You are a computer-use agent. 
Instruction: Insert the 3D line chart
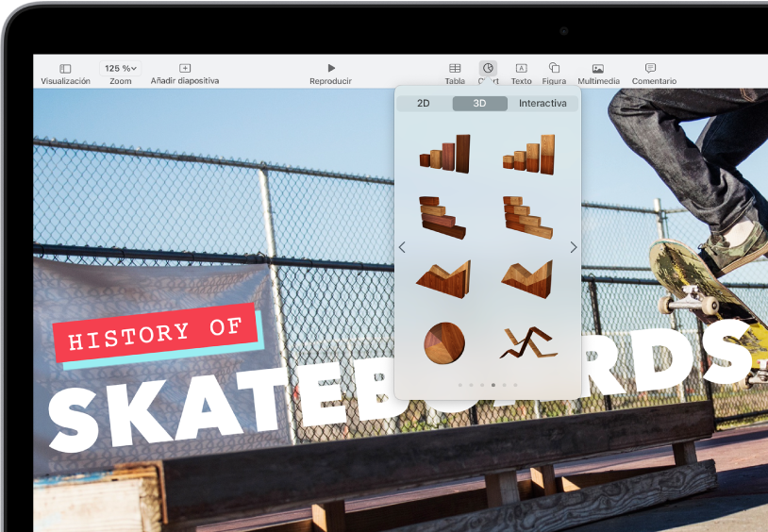[x=527, y=341]
